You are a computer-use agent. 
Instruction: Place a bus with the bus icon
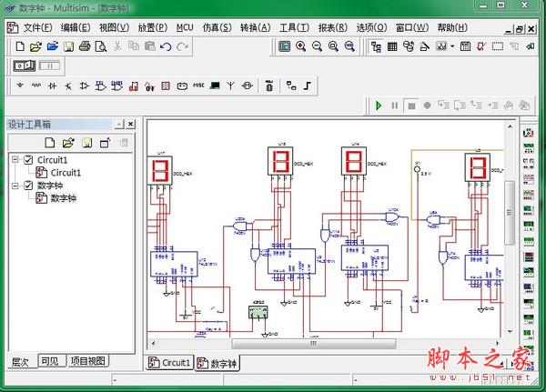click(x=308, y=85)
